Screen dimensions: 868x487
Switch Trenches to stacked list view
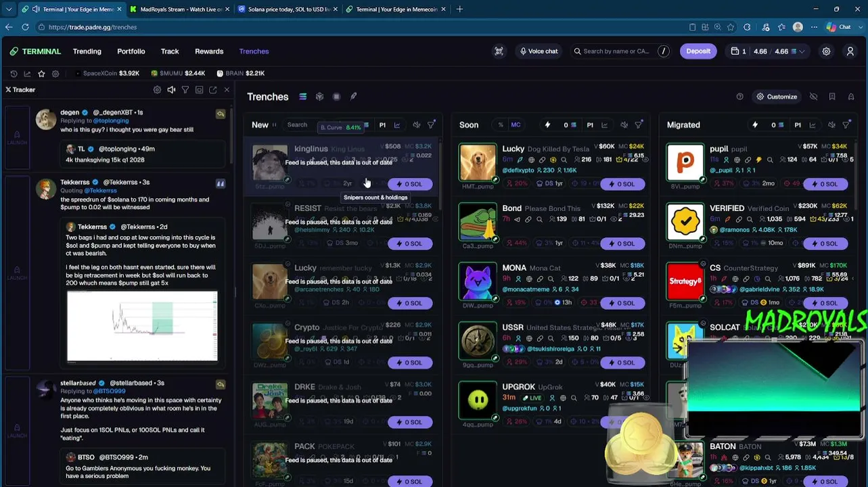302,97
